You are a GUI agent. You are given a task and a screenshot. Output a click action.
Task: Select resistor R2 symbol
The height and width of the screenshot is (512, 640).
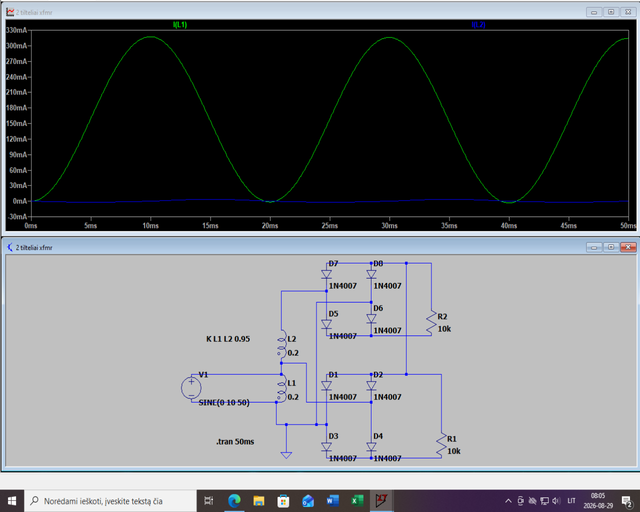[431, 323]
